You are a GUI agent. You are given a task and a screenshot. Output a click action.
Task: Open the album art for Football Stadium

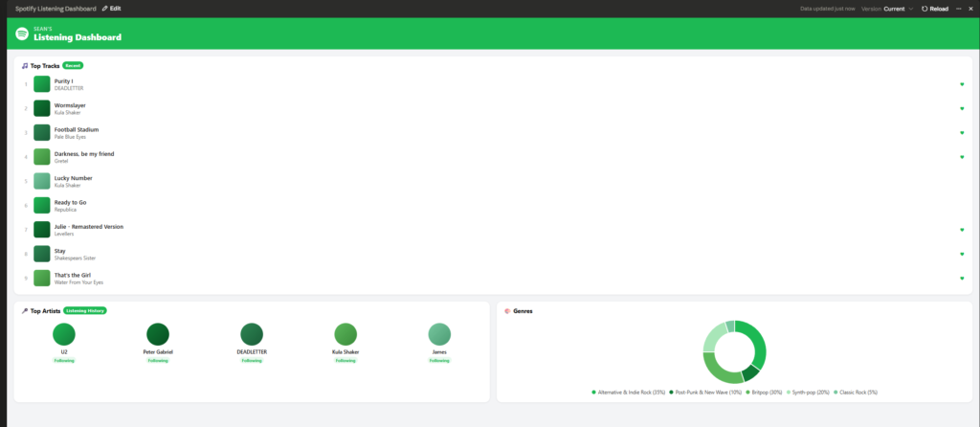point(42,132)
